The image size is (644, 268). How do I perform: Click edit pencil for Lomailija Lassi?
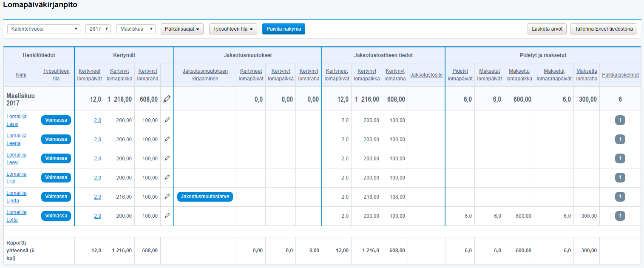(x=167, y=120)
